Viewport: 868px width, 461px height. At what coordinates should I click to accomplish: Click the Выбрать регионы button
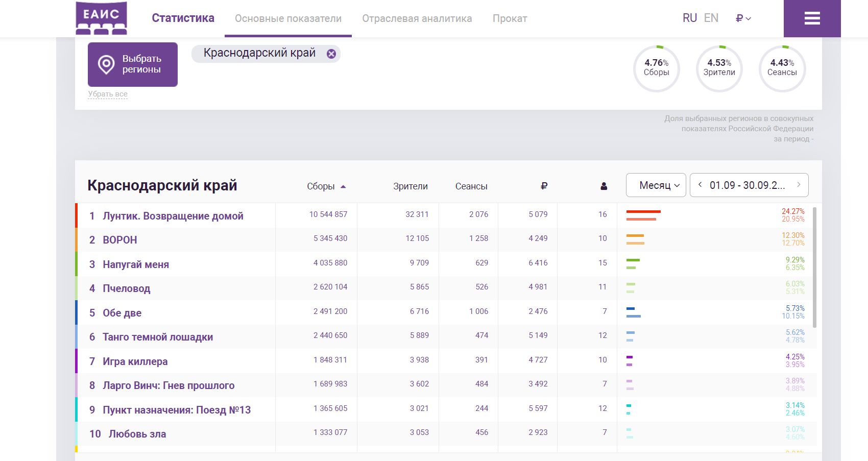(x=133, y=64)
